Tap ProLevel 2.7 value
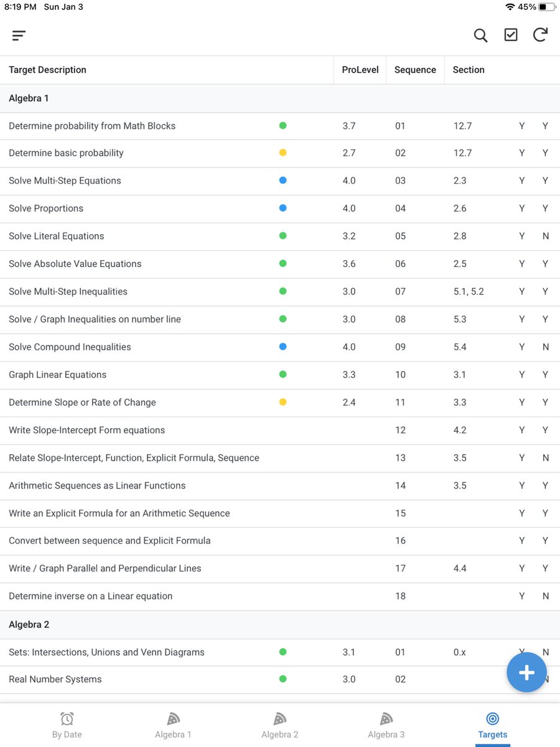Viewport: 560px width, 747px height. tap(349, 153)
